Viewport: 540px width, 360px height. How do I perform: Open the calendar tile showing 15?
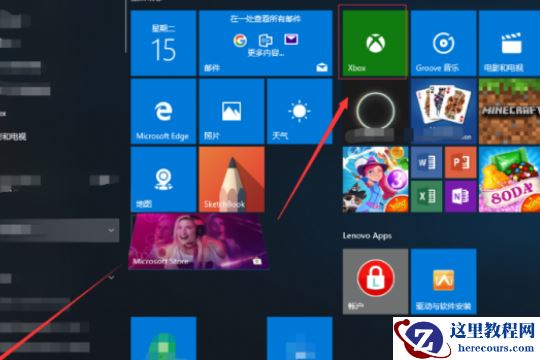[163, 43]
